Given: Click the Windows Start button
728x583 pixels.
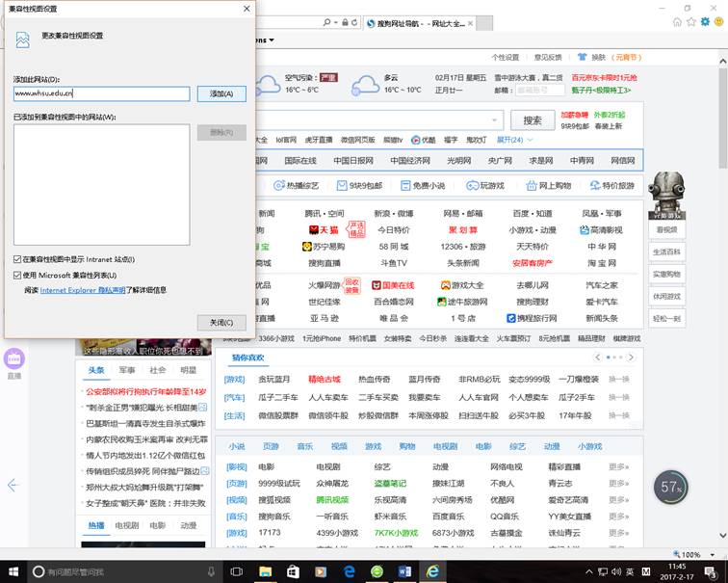Looking at the screenshot, I should click(13, 571).
